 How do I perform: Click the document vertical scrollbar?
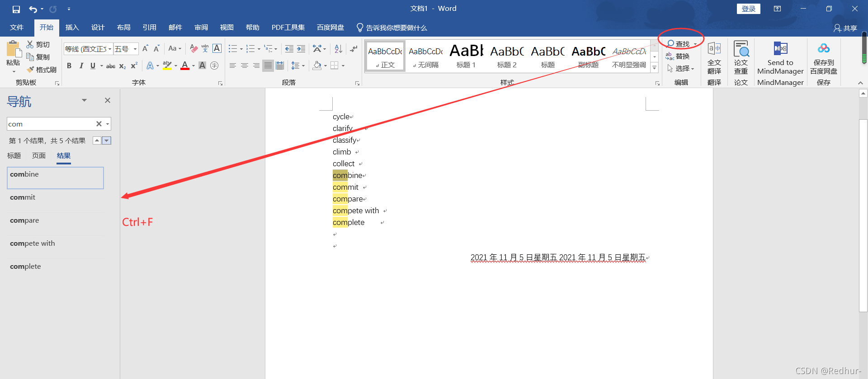pyautogui.click(x=863, y=215)
